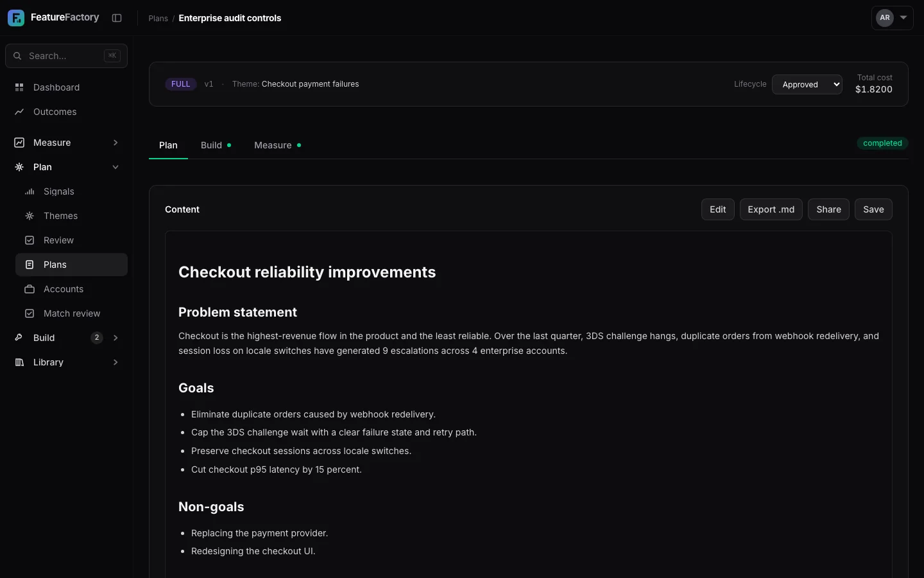This screenshot has height=578, width=924.
Task: Click 'Cut checkout p95 latency' bullet
Action: click(277, 469)
